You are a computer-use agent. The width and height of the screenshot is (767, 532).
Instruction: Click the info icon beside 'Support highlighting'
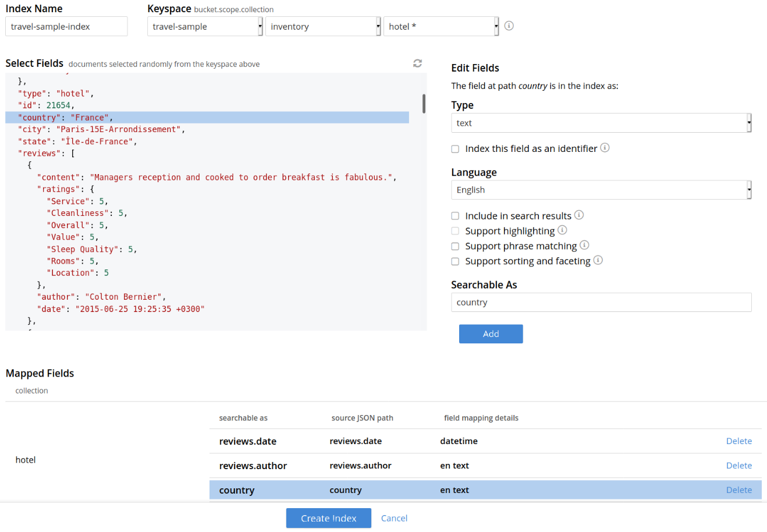click(x=562, y=230)
